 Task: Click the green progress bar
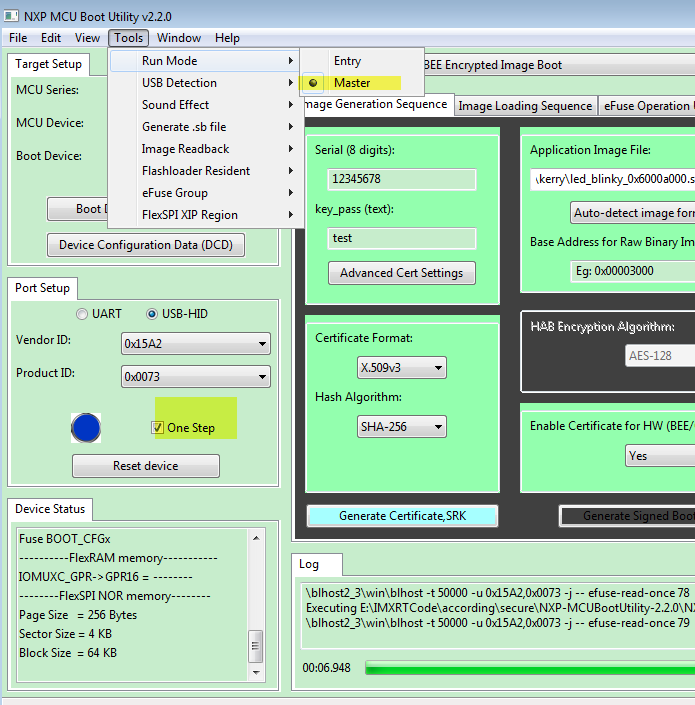coord(530,668)
